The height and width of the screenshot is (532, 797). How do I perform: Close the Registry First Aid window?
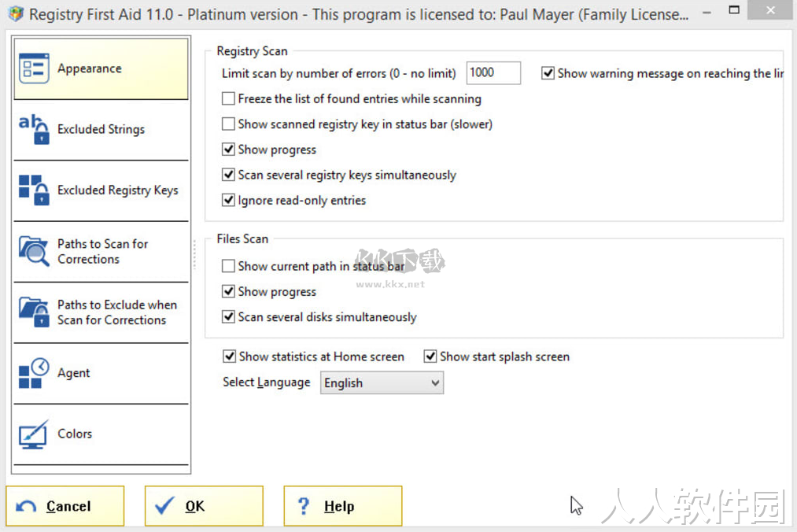[770, 9]
